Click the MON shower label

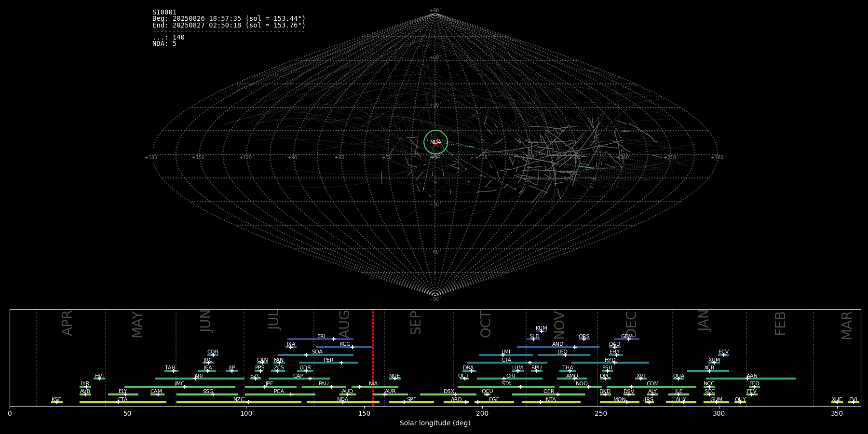point(619,400)
